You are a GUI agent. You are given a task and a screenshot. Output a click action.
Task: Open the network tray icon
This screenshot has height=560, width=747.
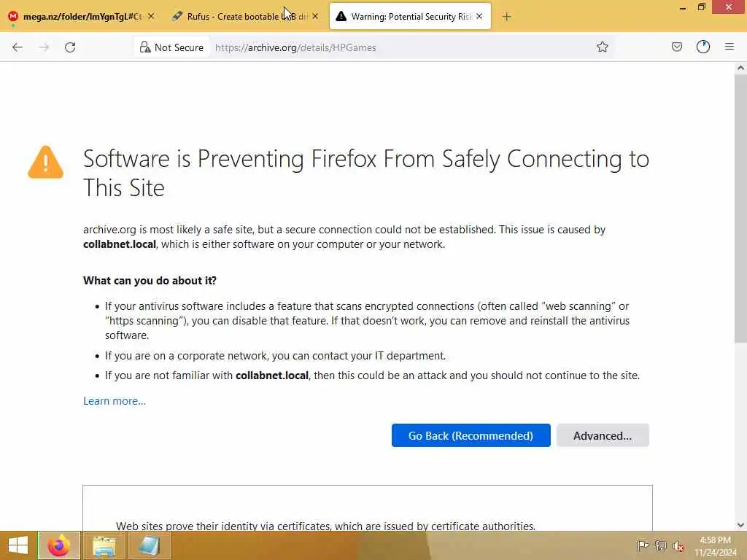tap(660, 545)
